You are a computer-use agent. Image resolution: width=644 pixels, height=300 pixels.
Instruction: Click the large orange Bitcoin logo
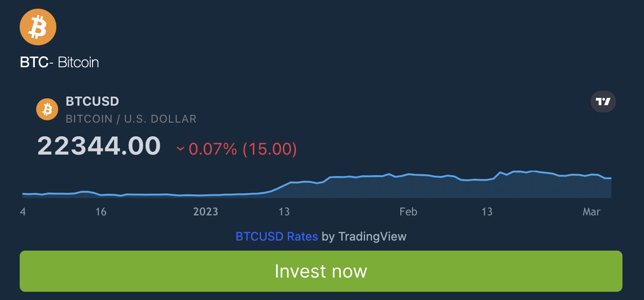38,27
